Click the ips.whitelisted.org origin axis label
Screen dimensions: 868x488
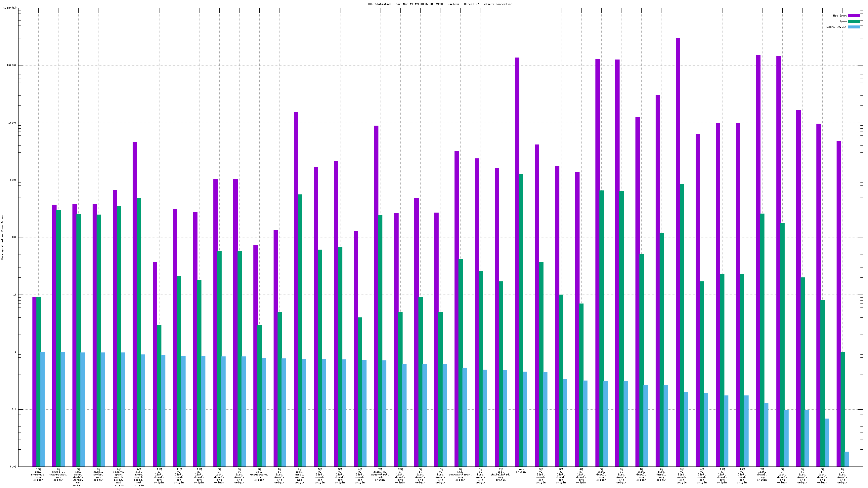coord(500,474)
